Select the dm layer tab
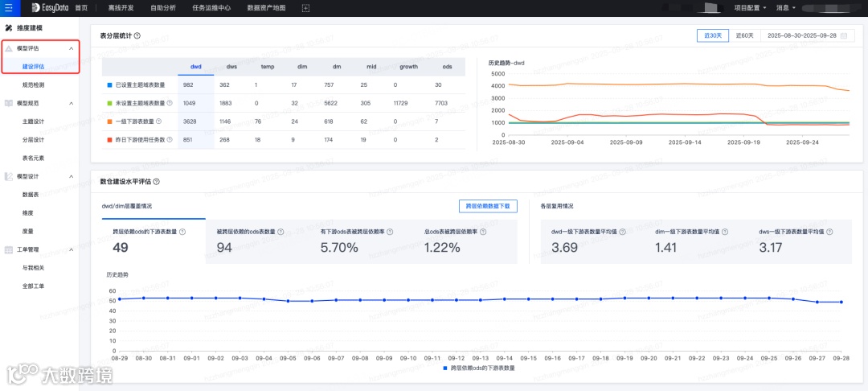Screen dimensions: 868x391 (337, 67)
